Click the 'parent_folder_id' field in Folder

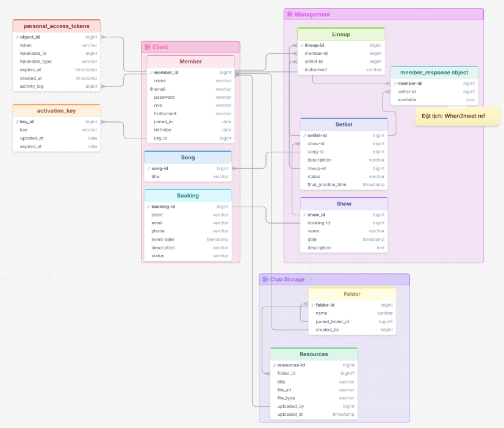352,322
